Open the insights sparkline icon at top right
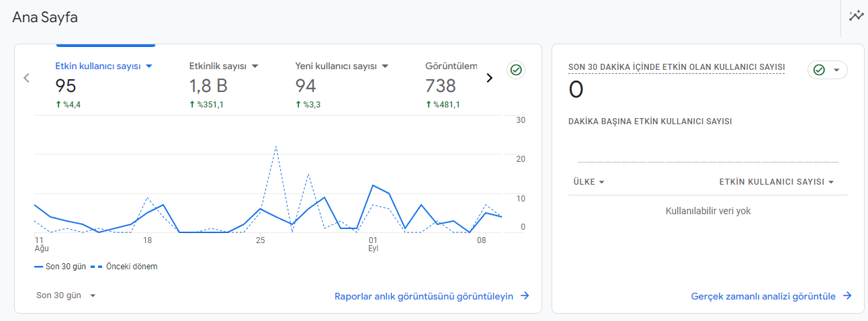868x321 pixels. pos(855,16)
